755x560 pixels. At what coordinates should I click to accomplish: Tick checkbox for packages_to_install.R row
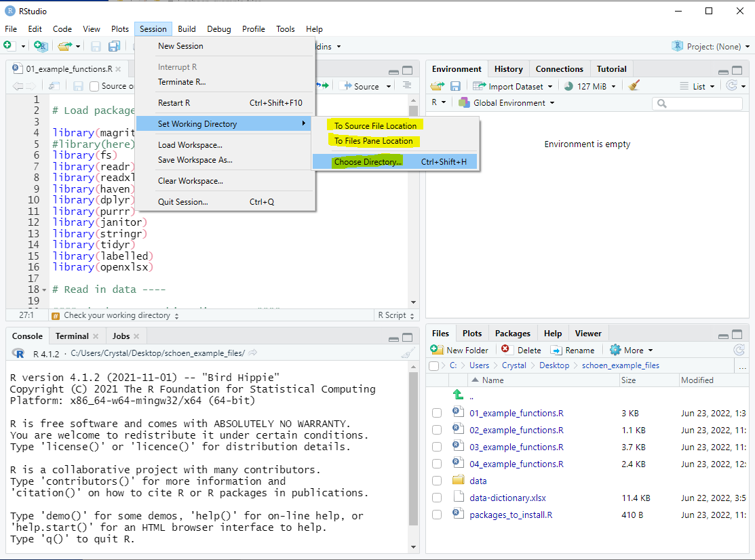(437, 515)
